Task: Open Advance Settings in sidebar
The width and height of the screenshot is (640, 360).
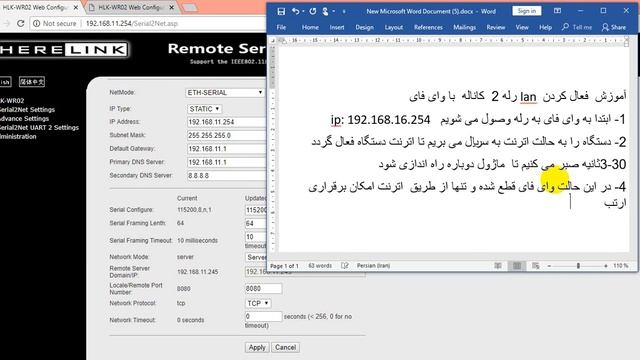Action: (x=24, y=119)
